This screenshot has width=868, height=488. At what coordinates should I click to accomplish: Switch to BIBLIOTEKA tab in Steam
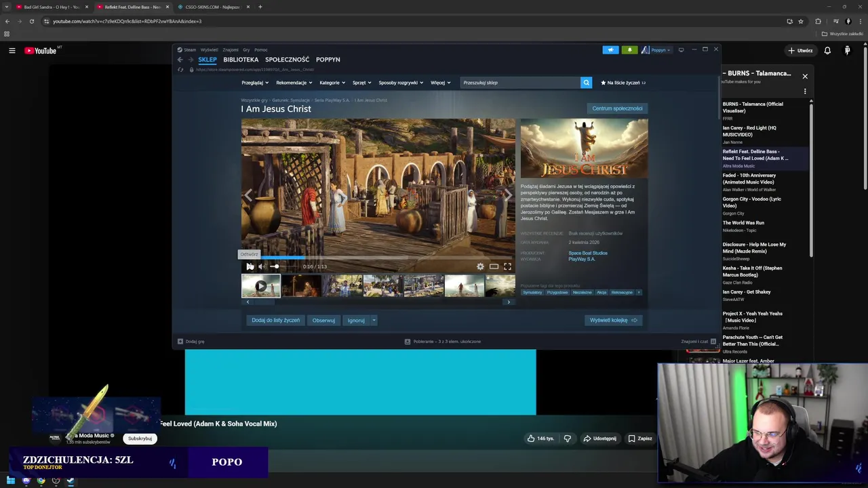tap(241, 60)
